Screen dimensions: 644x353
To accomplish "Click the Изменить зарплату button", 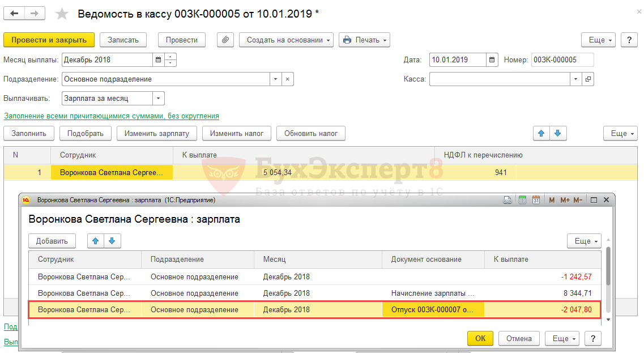I will [157, 133].
